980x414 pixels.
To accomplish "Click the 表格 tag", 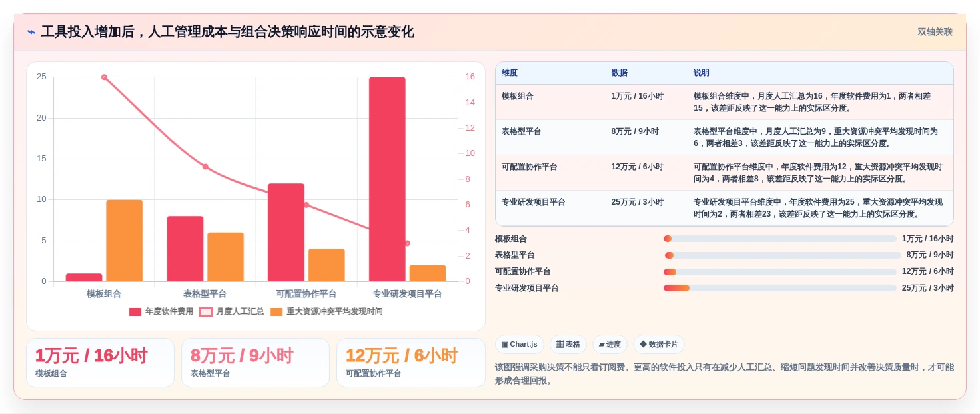I will tap(568, 345).
